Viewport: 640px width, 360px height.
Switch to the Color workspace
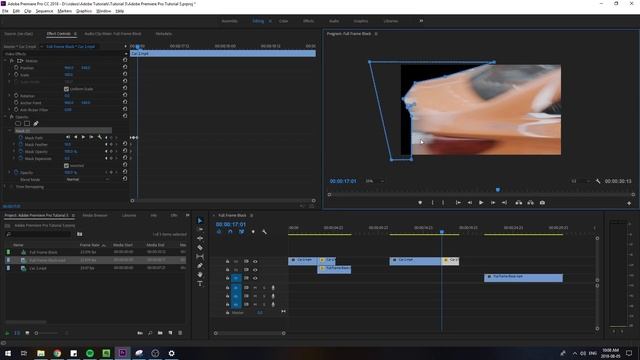point(283,21)
